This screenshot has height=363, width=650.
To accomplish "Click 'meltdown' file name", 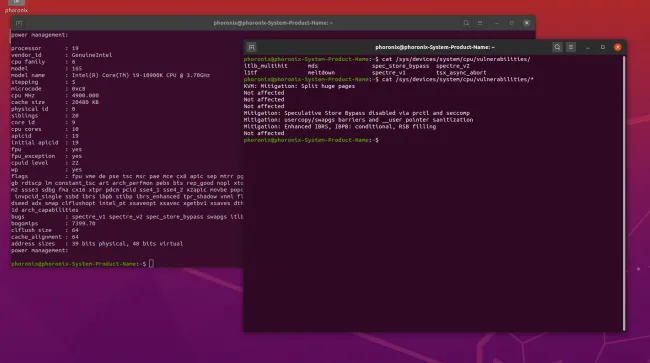I will click(x=321, y=73).
